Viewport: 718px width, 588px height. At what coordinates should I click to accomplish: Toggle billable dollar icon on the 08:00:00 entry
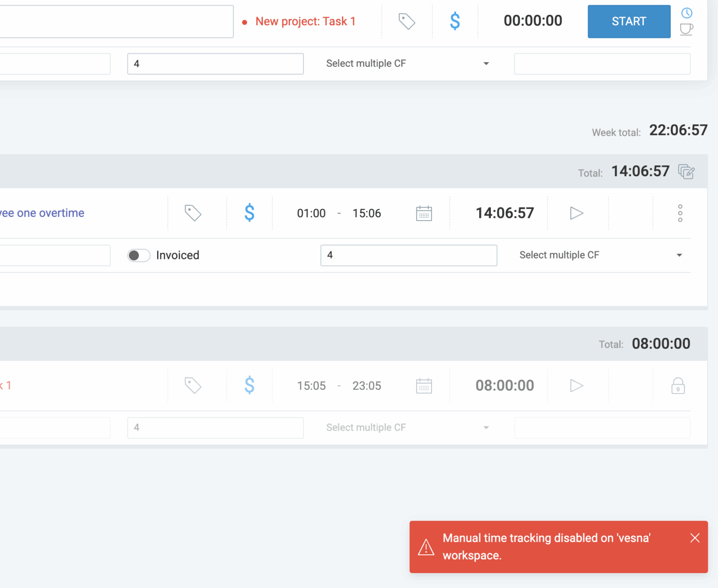coord(250,386)
